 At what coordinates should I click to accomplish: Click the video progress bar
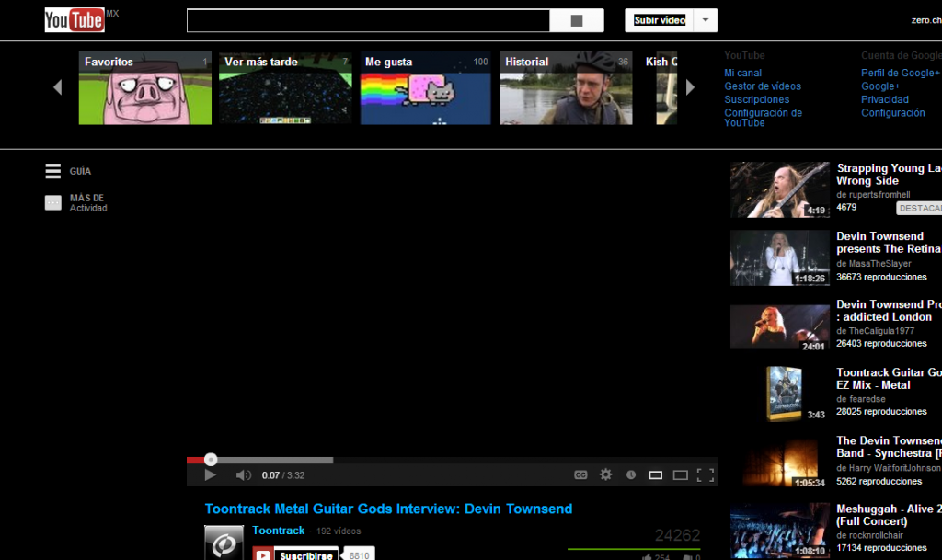pyautogui.click(x=452, y=461)
